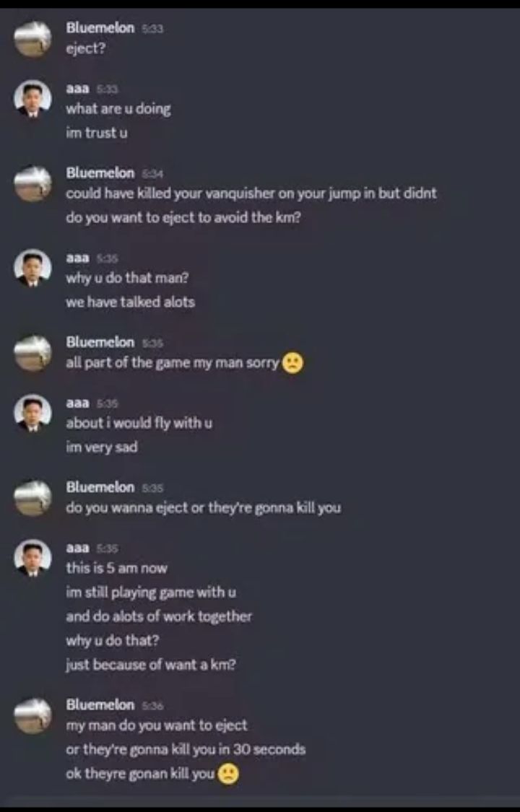Click the message "or they're gonna kill you in 30 seconds"
Image resolution: width=520 pixels, height=812 pixels.
pyautogui.click(x=186, y=749)
